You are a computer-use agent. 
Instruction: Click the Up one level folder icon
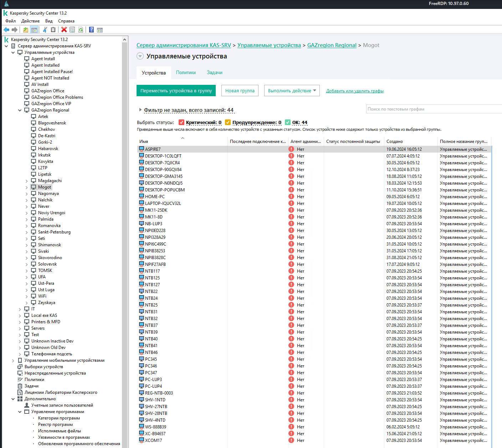tap(26, 30)
